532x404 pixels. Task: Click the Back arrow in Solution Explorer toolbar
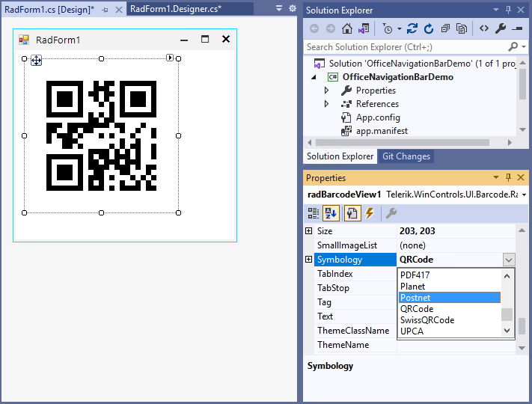[x=314, y=29]
